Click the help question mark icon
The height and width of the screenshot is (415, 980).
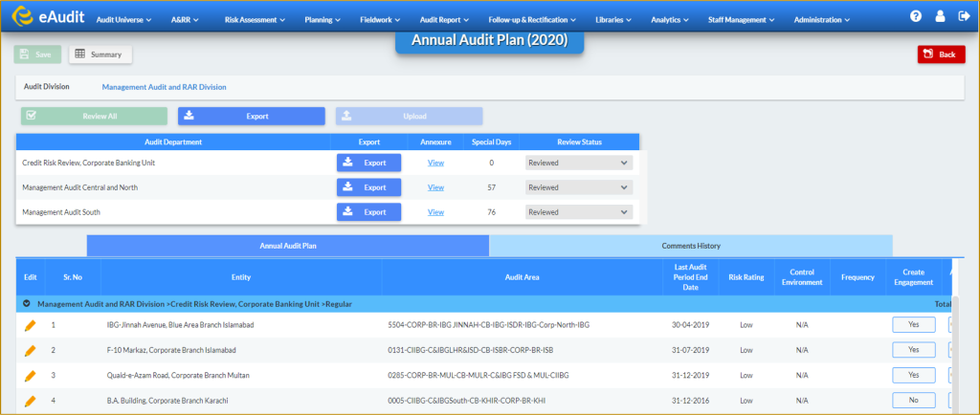click(916, 17)
